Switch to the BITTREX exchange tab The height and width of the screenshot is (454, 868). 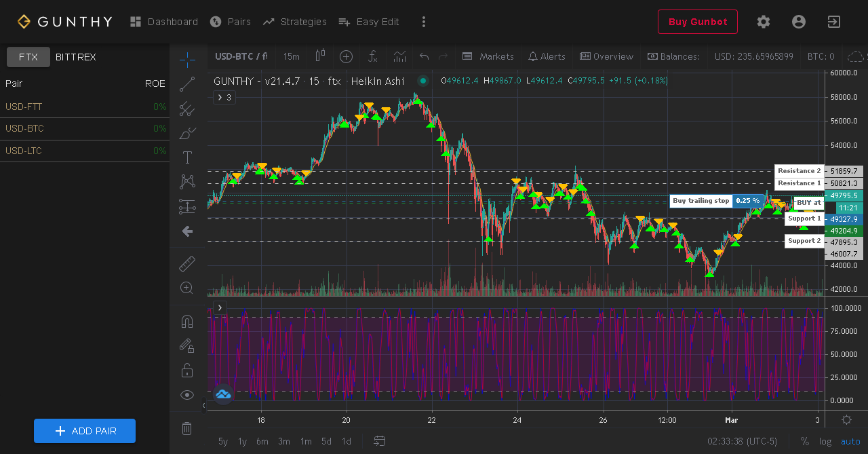[x=76, y=57]
